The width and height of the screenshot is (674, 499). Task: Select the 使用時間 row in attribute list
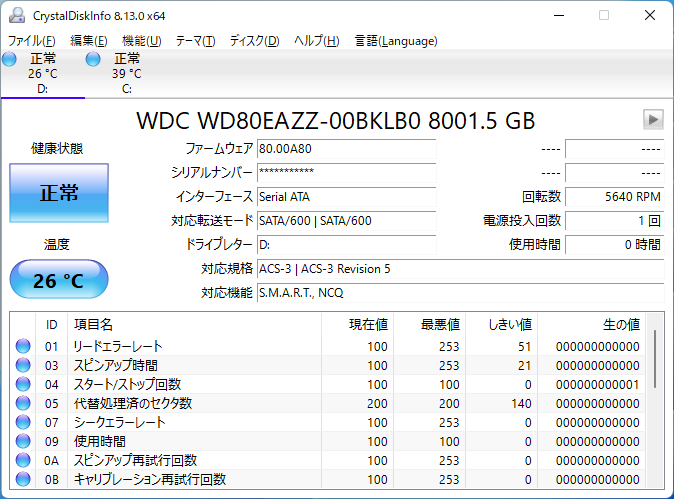[x=100, y=441]
